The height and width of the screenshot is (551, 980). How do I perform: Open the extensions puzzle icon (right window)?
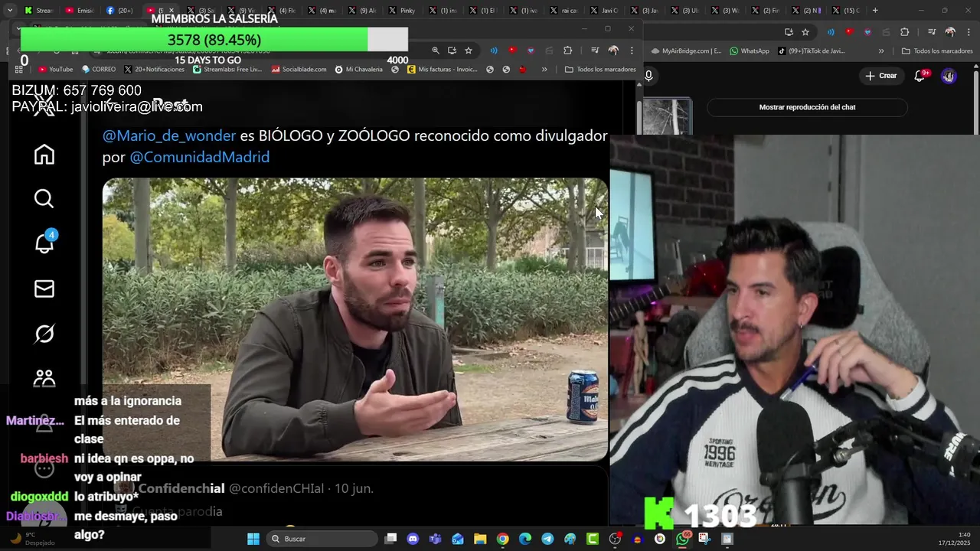(x=904, y=32)
